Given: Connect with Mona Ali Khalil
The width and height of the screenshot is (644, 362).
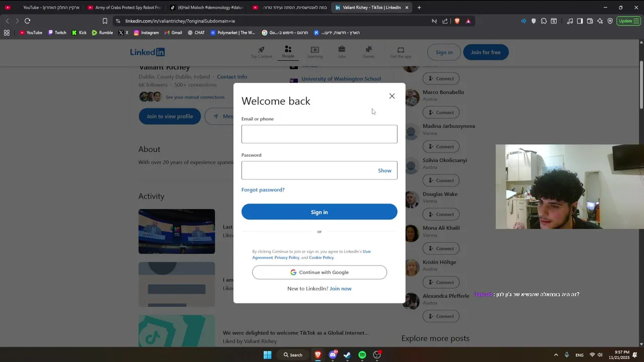Looking at the screenshot, I should 441,248.
